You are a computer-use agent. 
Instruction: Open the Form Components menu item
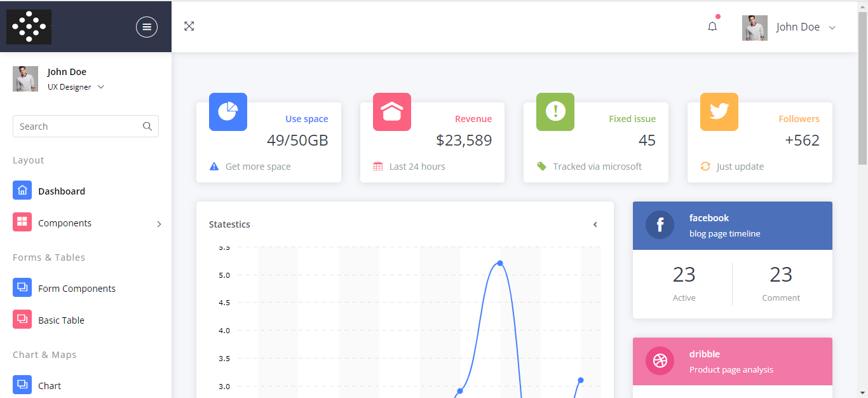77,289
